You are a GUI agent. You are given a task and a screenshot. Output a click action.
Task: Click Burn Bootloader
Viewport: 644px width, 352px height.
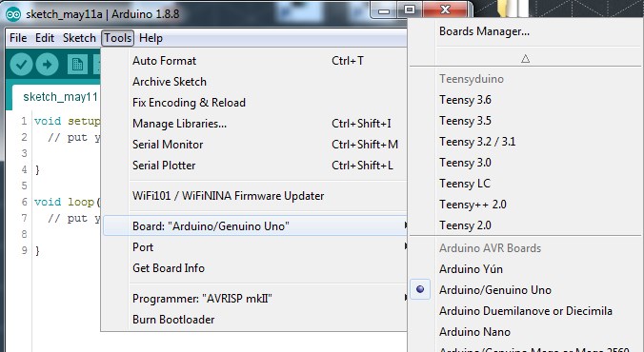tap(253, 320)
